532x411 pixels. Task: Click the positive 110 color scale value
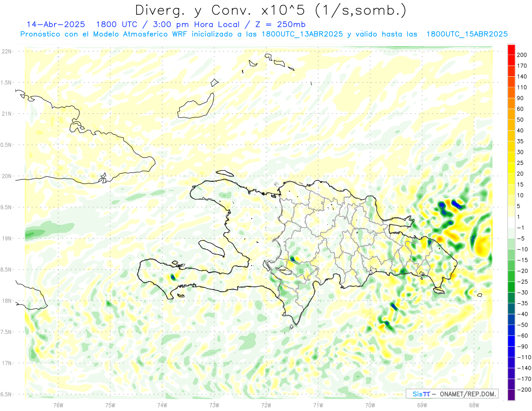point(522,87)
